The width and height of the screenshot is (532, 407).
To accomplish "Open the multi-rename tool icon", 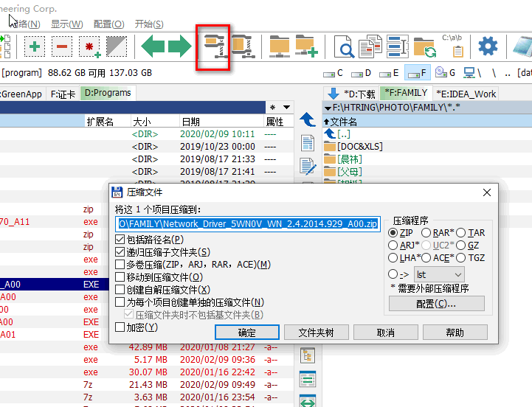I will (x=397, y=46).
